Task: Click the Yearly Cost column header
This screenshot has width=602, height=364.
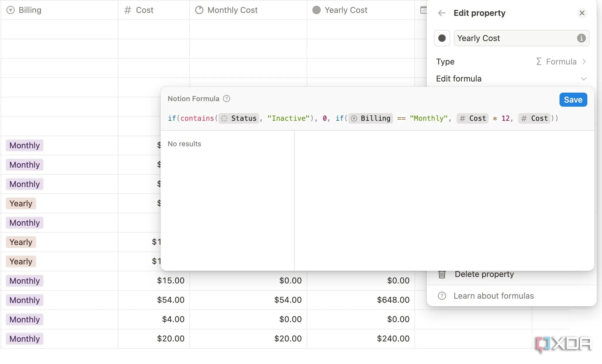Action: [346, 10]
